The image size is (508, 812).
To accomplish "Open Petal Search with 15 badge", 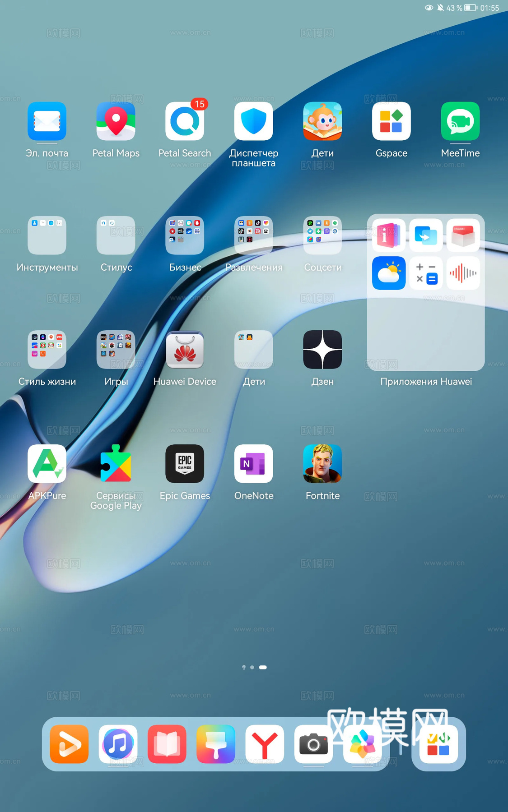I will tap(185, 121).
